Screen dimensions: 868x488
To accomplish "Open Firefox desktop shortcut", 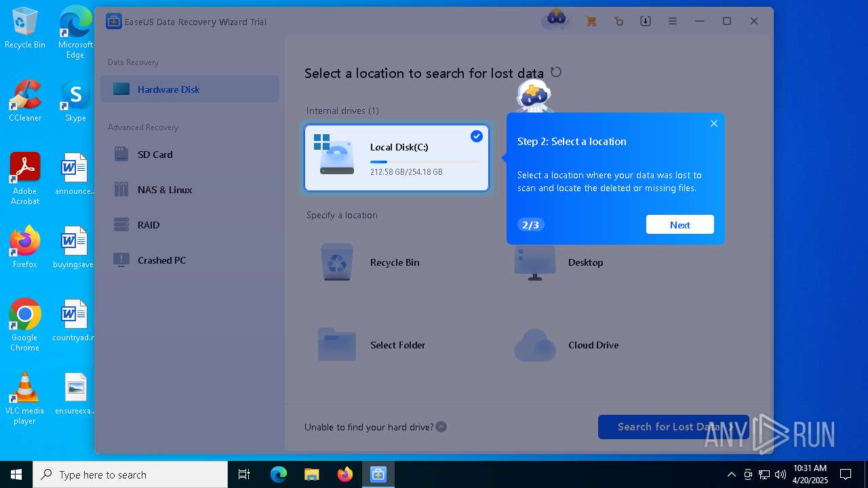I will coord(25,247).
